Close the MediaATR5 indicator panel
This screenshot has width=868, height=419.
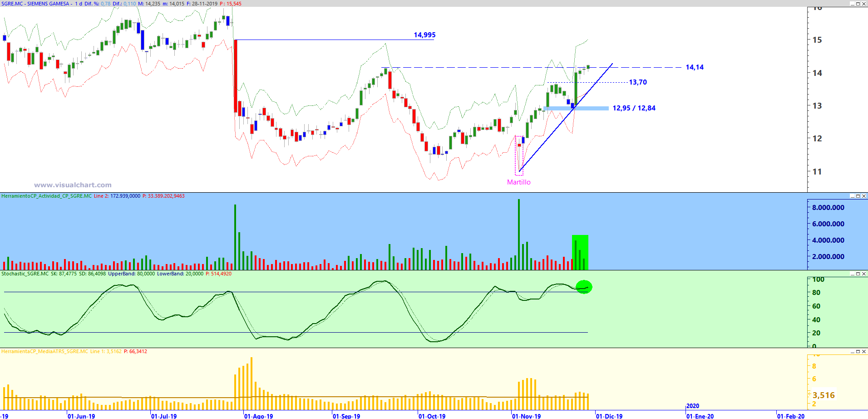[864, 351]
